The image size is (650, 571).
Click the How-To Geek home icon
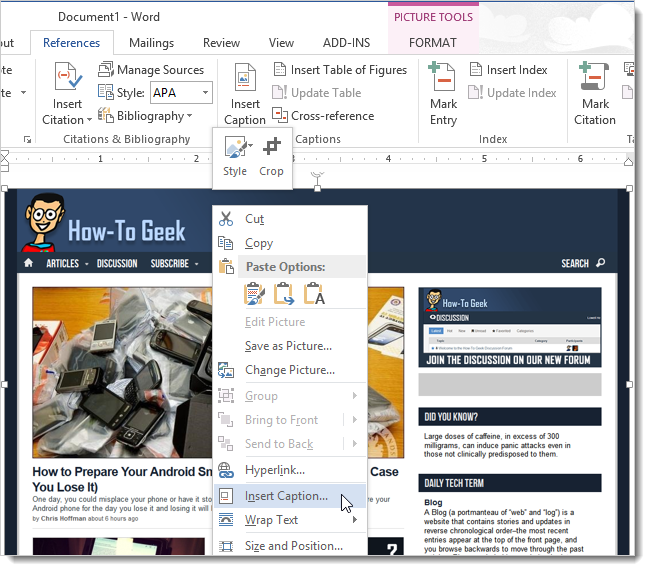coord(29,263)
